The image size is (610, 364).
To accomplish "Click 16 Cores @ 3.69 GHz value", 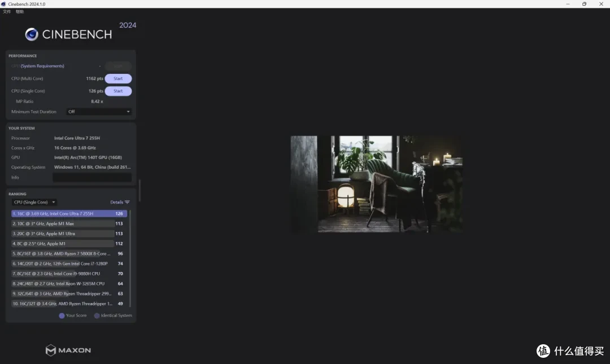I will 75,148.
